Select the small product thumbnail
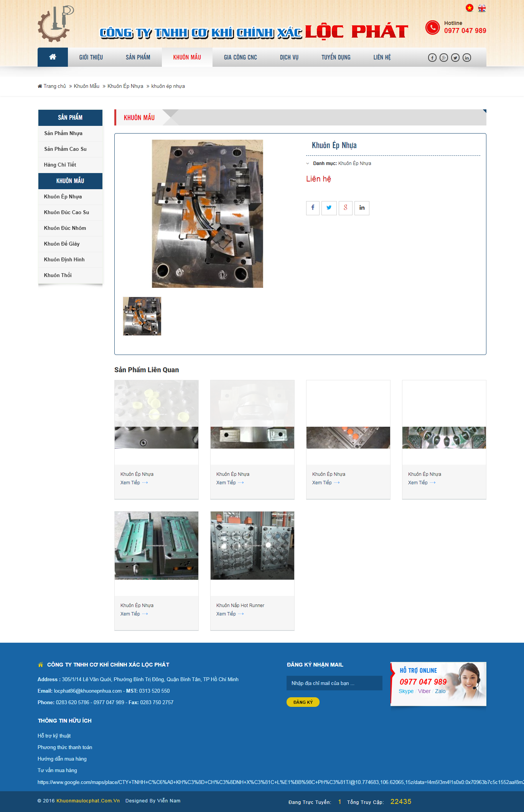524x812 pixels. 142,316
